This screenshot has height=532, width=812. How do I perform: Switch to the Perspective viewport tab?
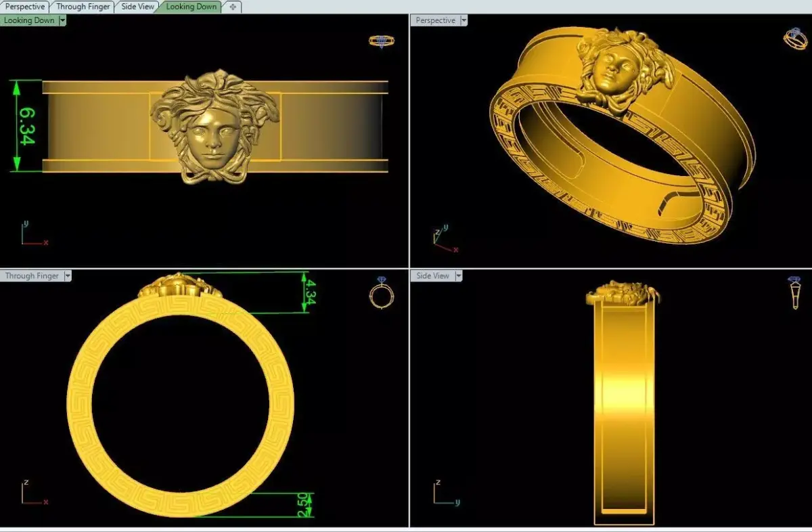[25, 7]
